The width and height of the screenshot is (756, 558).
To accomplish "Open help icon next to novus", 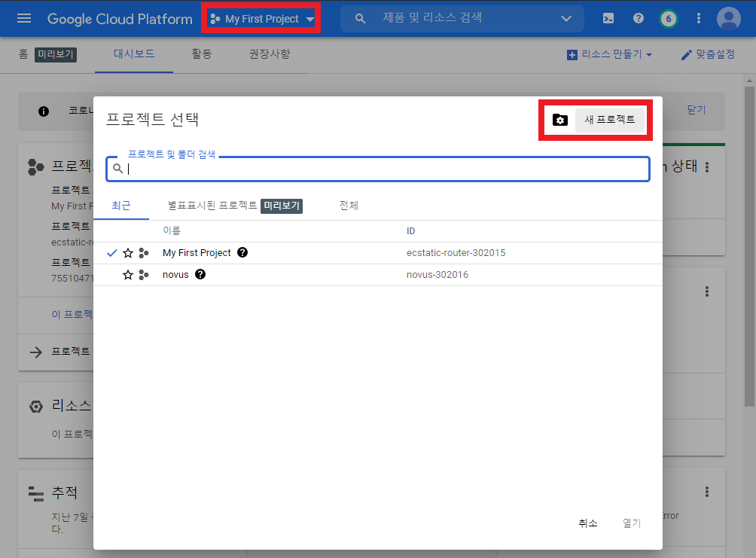I will pyautogui.click(x=200, y=274).
